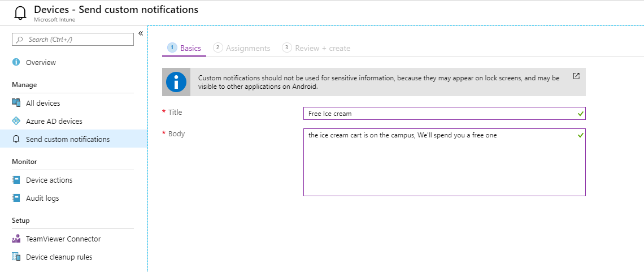Open the Overview page link
Viewport: 644px width, 272px height.
tap(41, 62)
